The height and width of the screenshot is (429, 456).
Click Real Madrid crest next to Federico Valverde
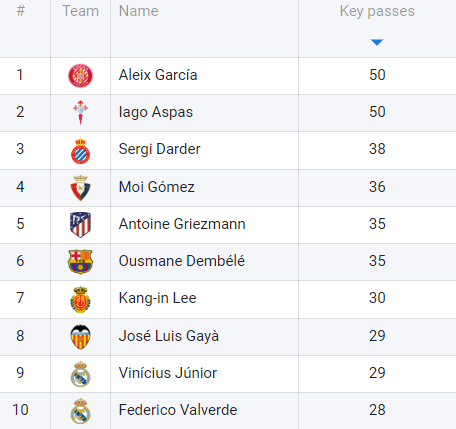pyautogui.click(x=80, y=411)
